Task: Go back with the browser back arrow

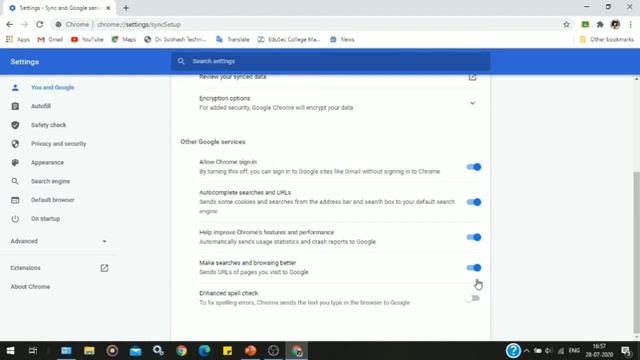Action: point(9,24)
